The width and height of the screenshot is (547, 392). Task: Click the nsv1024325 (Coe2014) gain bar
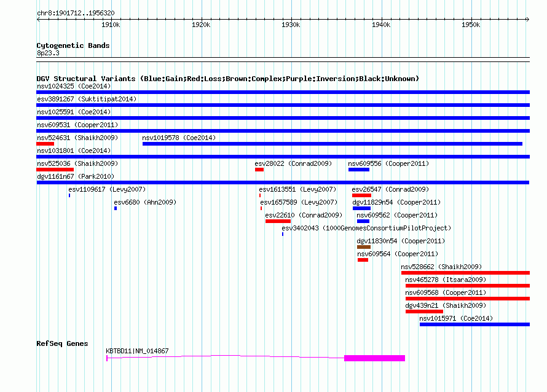[x=283, y=92]
